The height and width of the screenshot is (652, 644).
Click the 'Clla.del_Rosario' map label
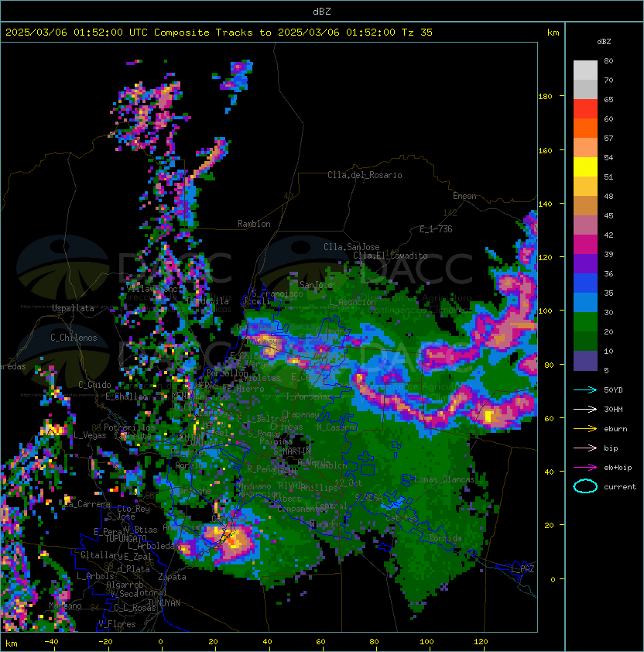[x=365, y=175]
